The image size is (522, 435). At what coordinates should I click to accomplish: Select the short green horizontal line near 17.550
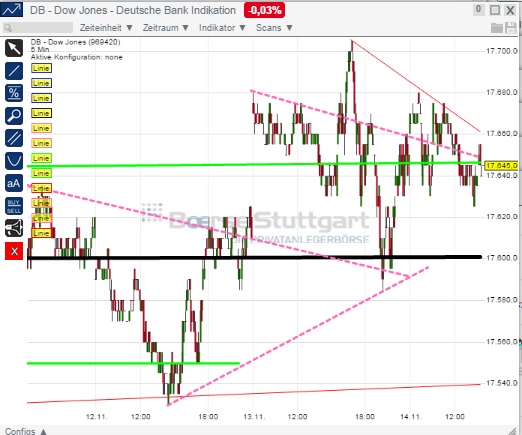133,363
